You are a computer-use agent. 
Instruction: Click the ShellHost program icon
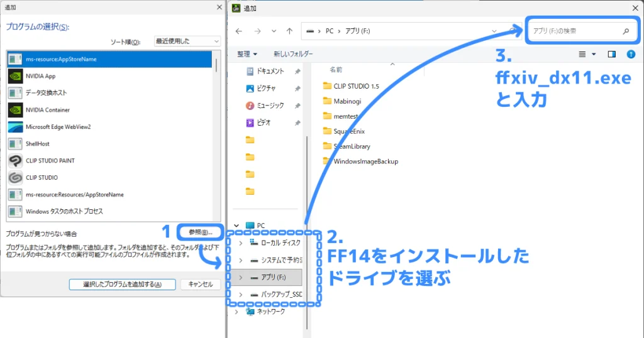tap(15, 144)
